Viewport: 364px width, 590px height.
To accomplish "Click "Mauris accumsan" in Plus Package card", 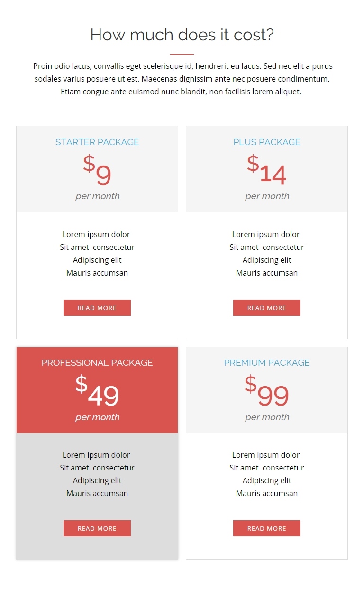I will point(267,273).
